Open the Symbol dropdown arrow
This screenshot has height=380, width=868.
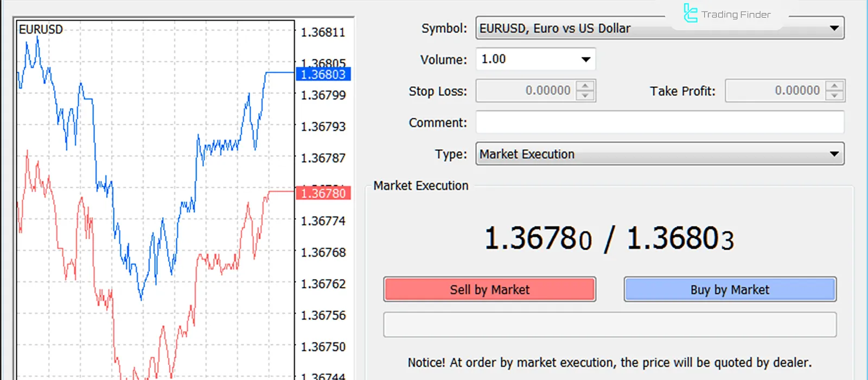point(834,28)
